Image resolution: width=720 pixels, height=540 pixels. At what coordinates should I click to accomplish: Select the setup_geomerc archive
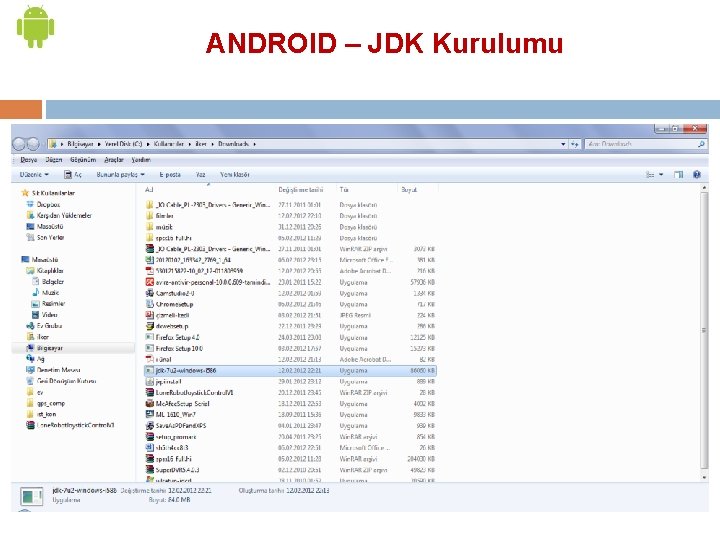[x=290, y=437]
